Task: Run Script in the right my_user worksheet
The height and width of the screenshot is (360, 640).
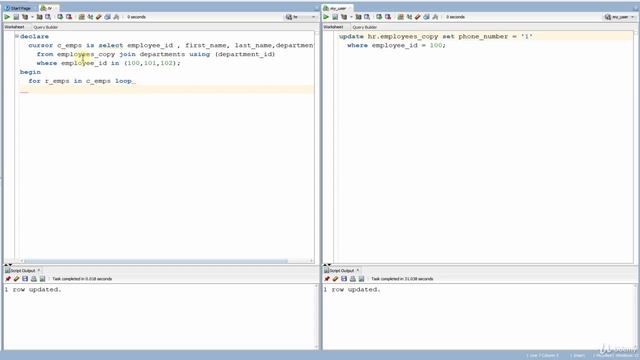Action: pyautogui.click(x=335, y=17)
